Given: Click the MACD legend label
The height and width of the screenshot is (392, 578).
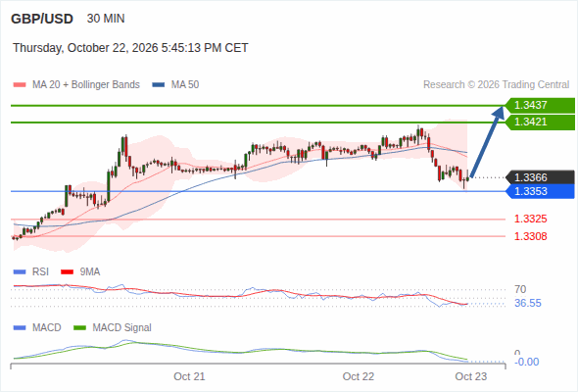Looking at the screenshot, I should (x=47, y=328).
